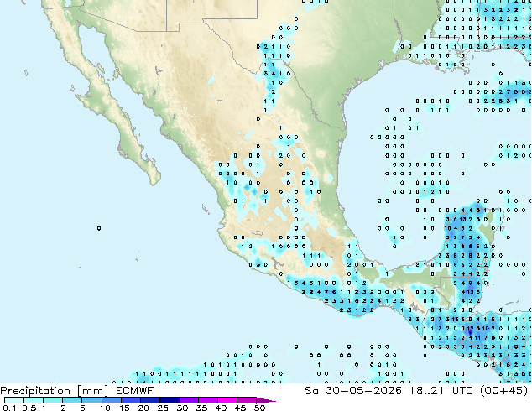Click the "0.1" legend scale value
This screenshot has height=411, width=532.
pyautogui.click(x=9, y=408)
